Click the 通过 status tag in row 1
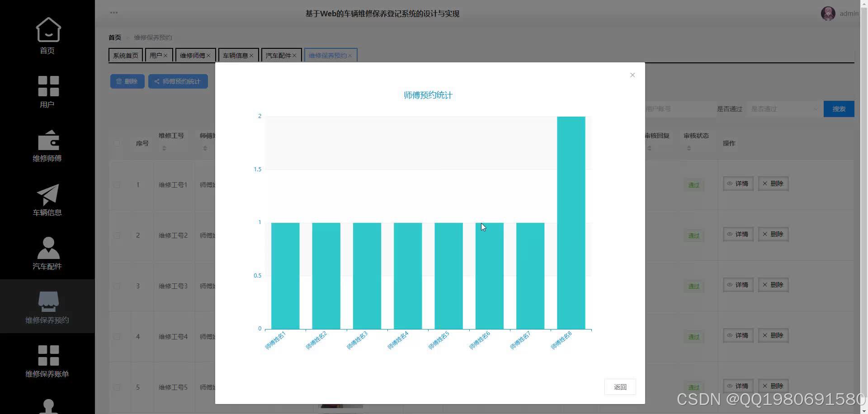 coord(693,185)
